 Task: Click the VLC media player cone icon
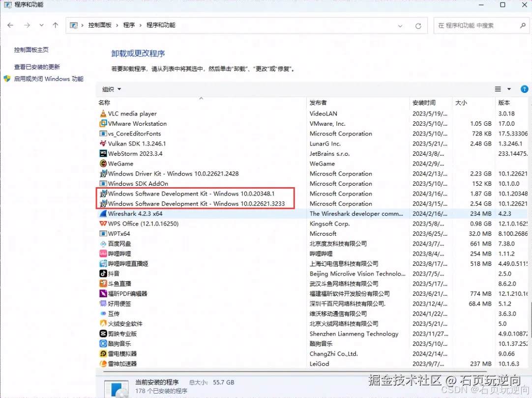tap(103, 114)
